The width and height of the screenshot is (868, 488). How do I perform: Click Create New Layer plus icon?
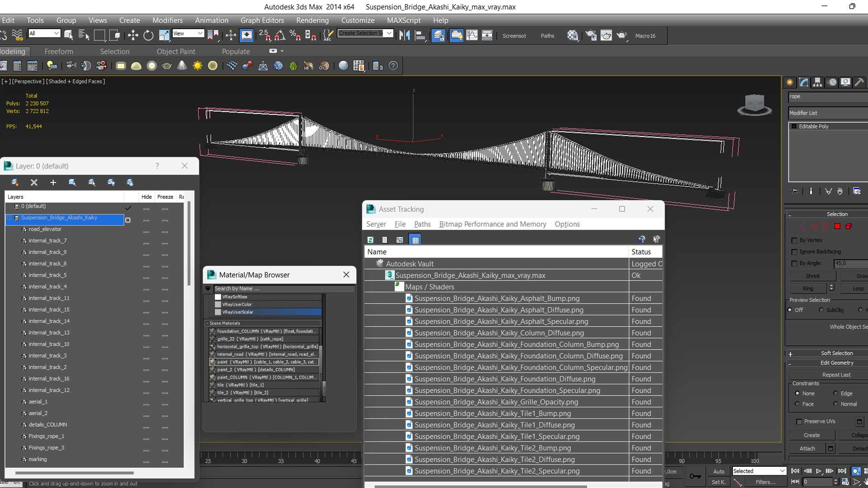click(53, 183)
